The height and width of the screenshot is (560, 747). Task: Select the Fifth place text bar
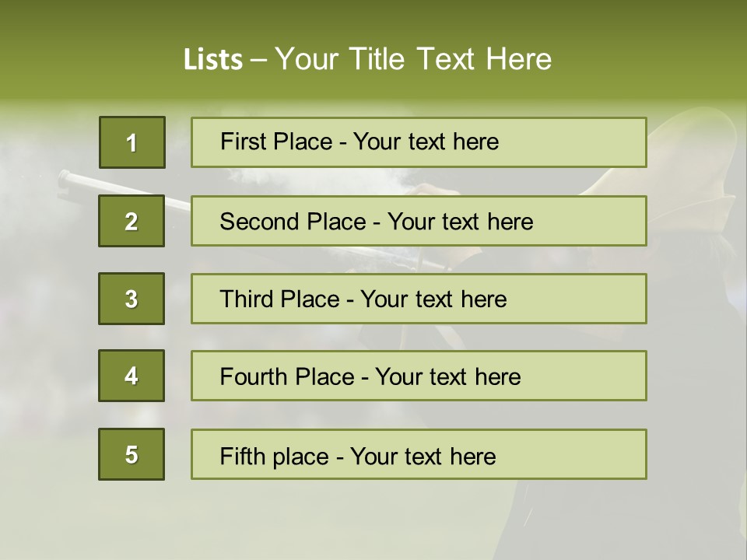[419, 454]
